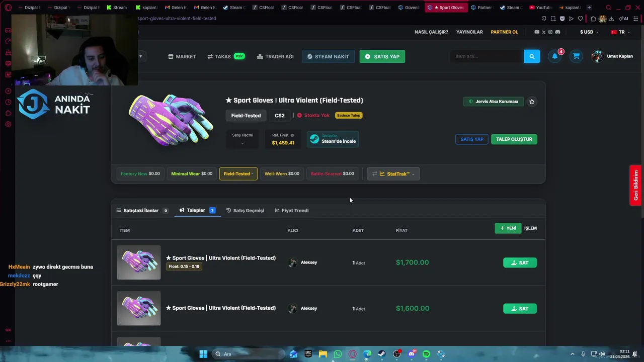Click the green + YENİ button
Image resolution: width=644 pixels, height=362 pixels.
click(508, 228)
